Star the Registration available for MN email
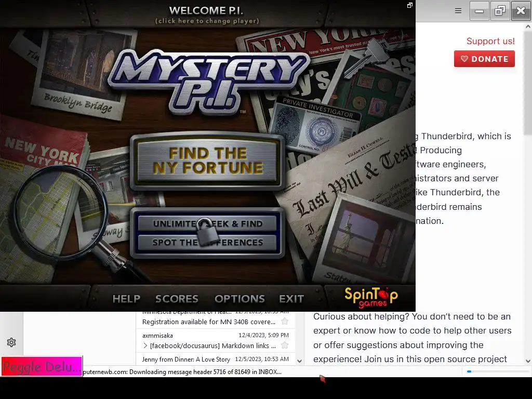532x399 pixels. (x=285, y=321)
